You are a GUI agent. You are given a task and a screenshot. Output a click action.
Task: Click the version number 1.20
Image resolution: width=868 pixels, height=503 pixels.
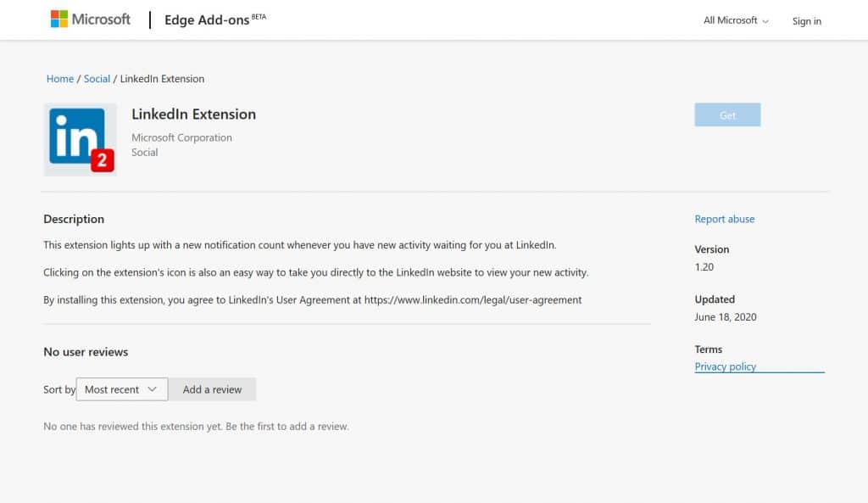(704, 267)
